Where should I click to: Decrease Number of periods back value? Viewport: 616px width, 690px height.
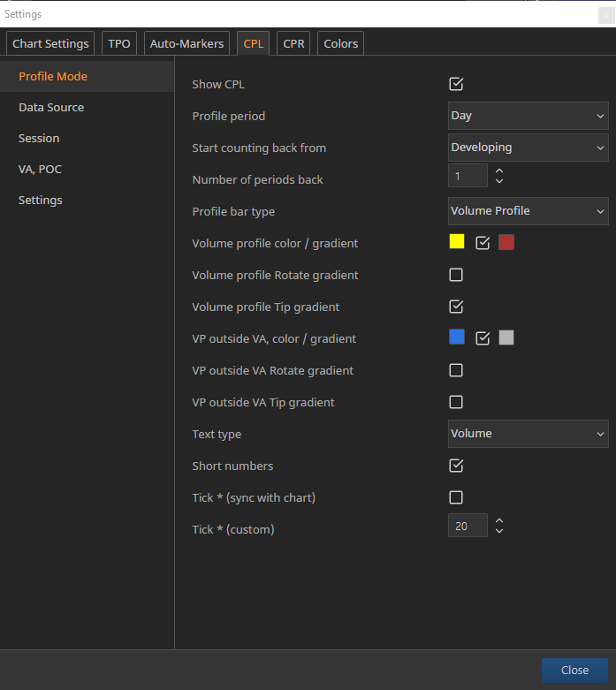[x=498, y=181]
